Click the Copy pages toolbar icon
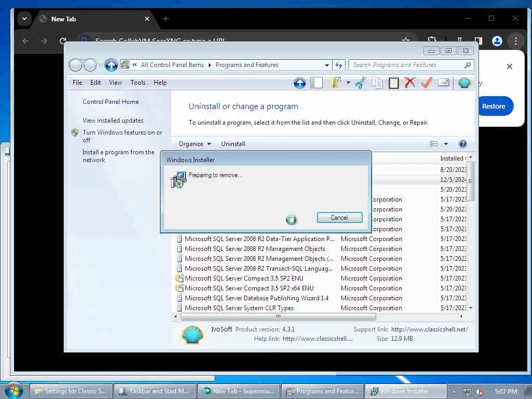Image resolution: width=532 pixels, height=399 pixels. coord(377,83)
